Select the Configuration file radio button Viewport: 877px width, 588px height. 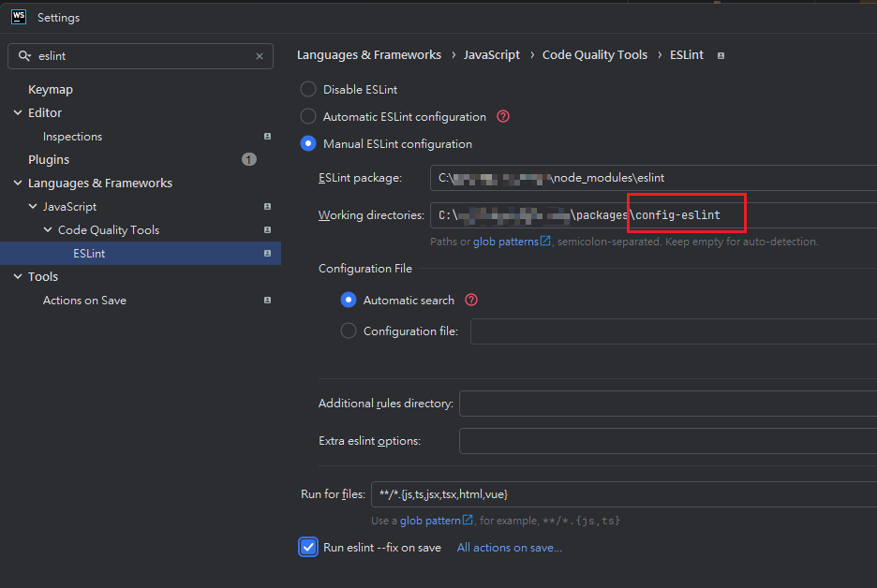[x=349, y=331]
